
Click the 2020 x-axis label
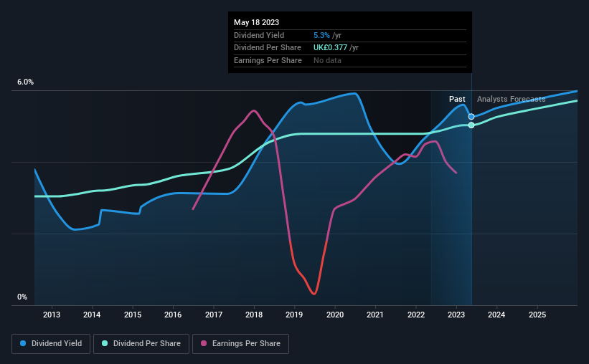coord(335,315)
